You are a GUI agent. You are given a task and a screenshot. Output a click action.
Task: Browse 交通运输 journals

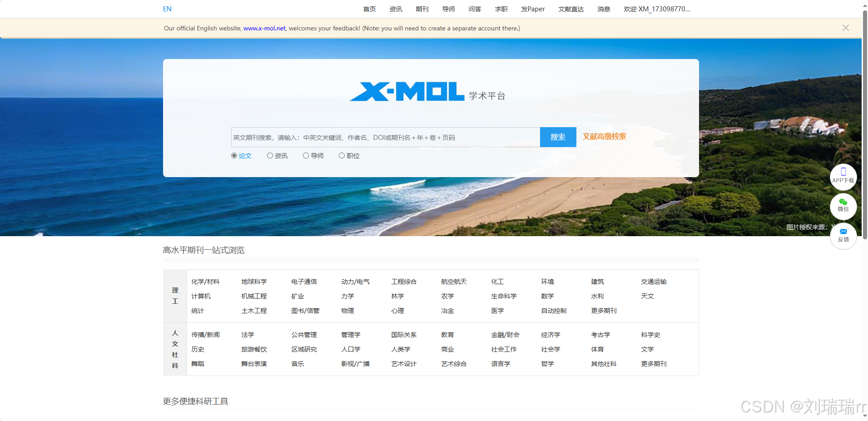coord(654,282)
